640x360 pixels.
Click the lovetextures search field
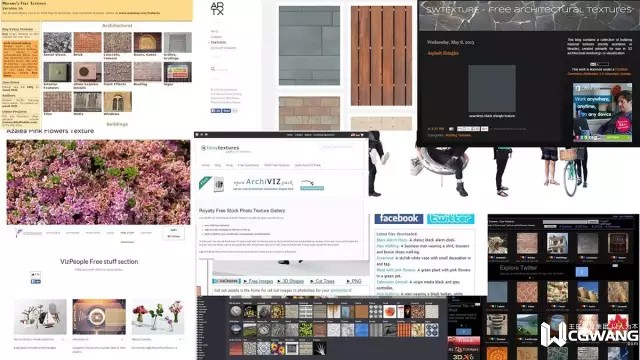pos(339,147)
